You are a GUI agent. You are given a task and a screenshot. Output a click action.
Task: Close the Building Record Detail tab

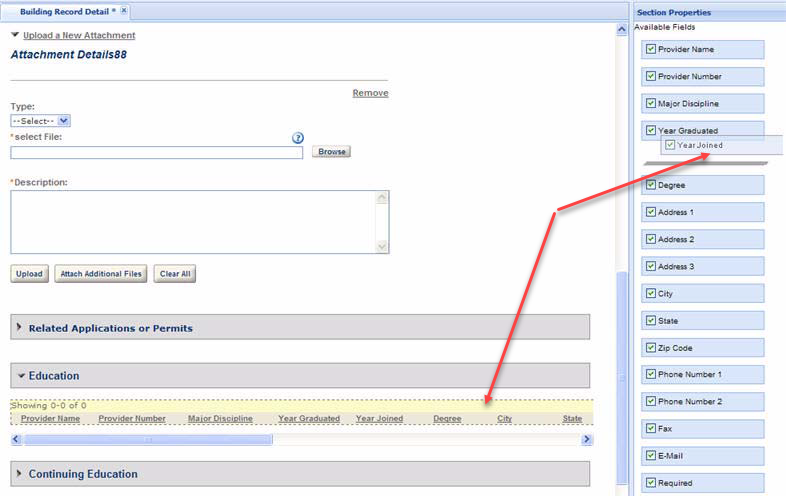pyautogui.click(x=124, y=11)
